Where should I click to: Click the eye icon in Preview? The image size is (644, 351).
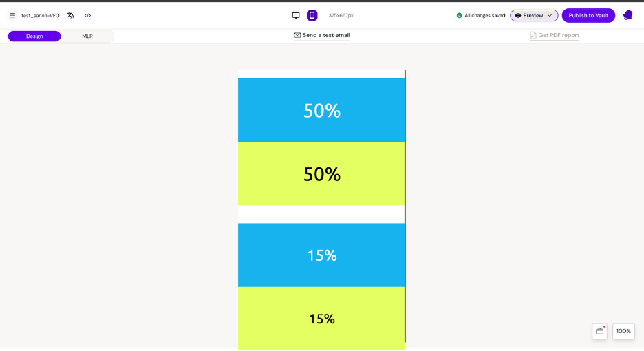pyautogui.click(x=518, y=15)
